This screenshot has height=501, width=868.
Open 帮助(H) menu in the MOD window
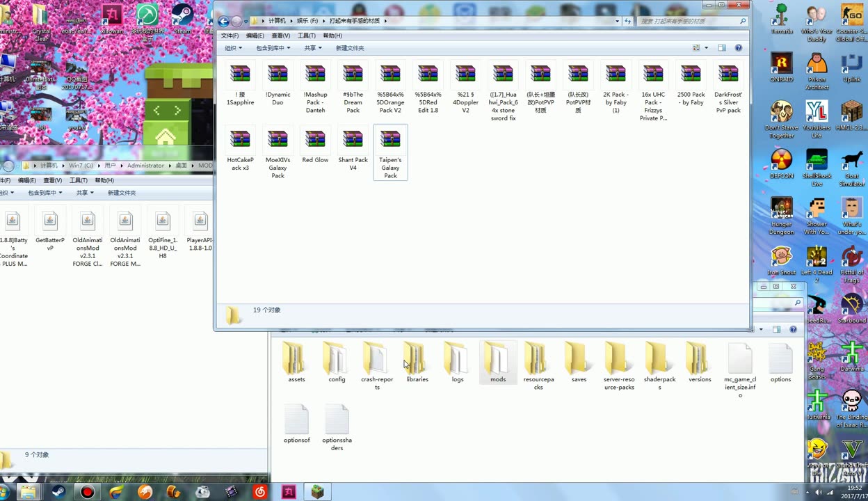[x=104, y=180]
